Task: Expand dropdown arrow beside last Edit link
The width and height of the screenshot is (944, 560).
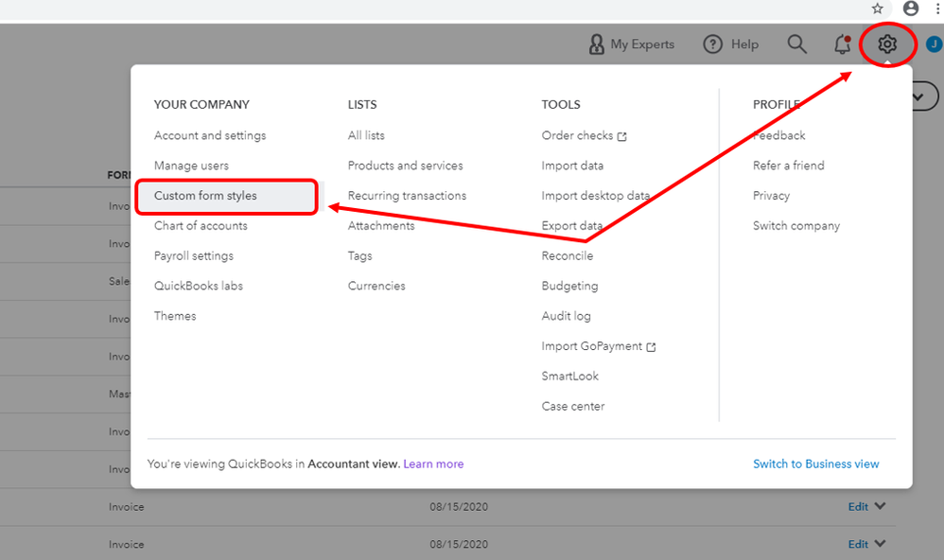Action: tap(881, 543)
